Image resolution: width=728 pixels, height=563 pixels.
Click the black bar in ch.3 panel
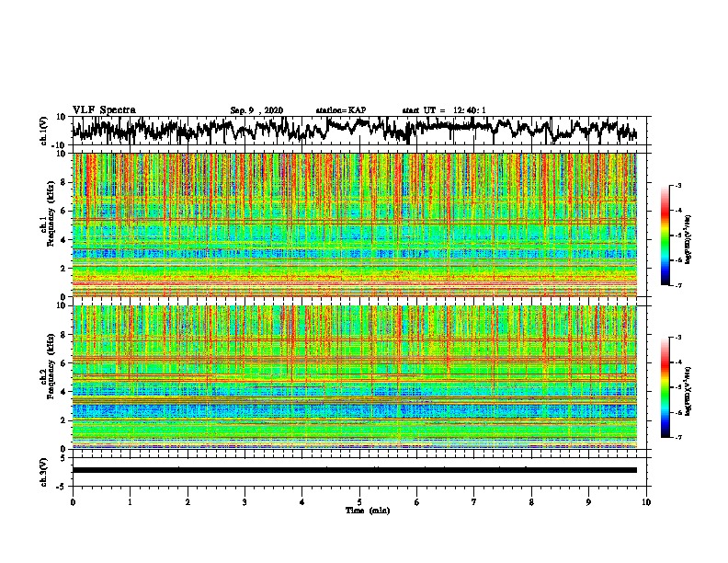[x=355, y=470]
